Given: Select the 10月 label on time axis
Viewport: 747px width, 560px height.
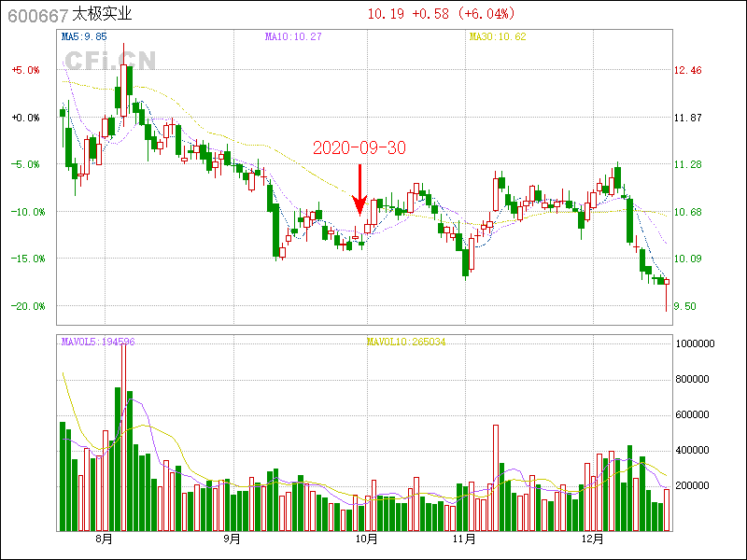Looking at the screenshot, I should point(367,539).
